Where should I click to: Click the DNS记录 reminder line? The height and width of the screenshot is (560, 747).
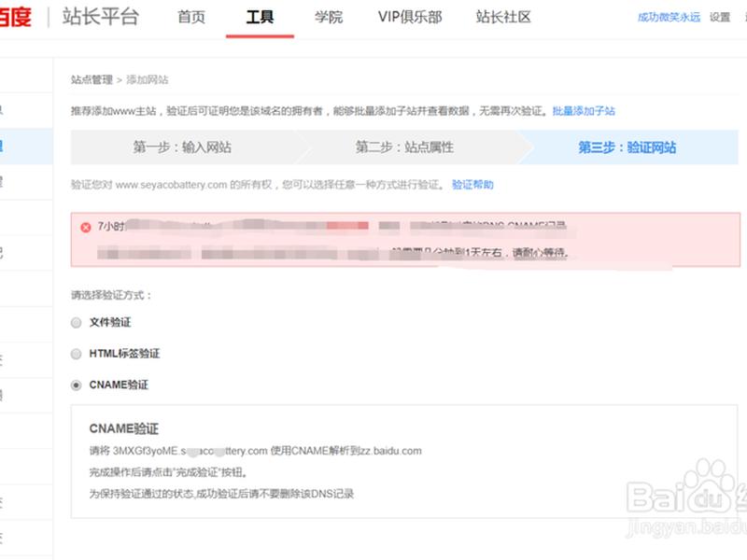[x=221, y=494]
